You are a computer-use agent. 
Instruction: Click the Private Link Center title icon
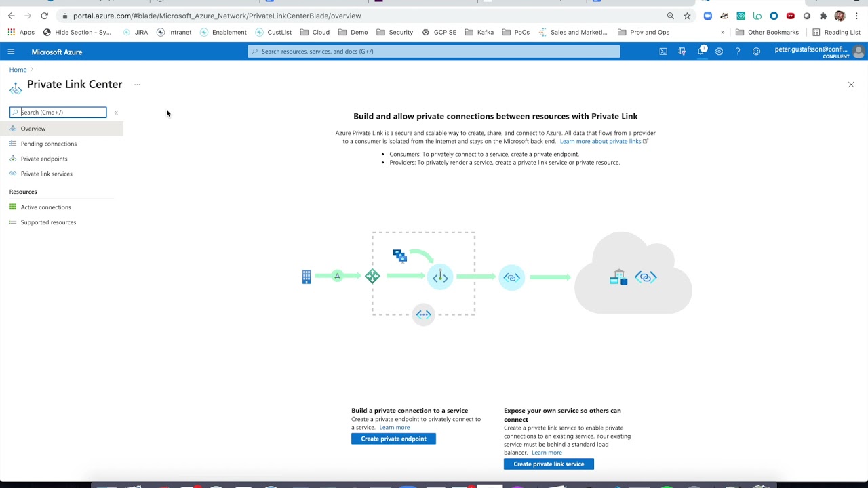pyautogui.click(x=16, y=88)
